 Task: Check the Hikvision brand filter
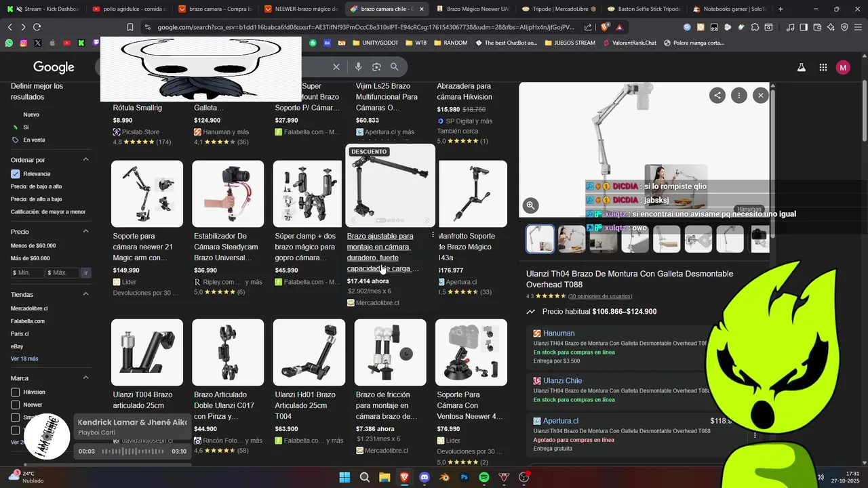click(15, 392)
